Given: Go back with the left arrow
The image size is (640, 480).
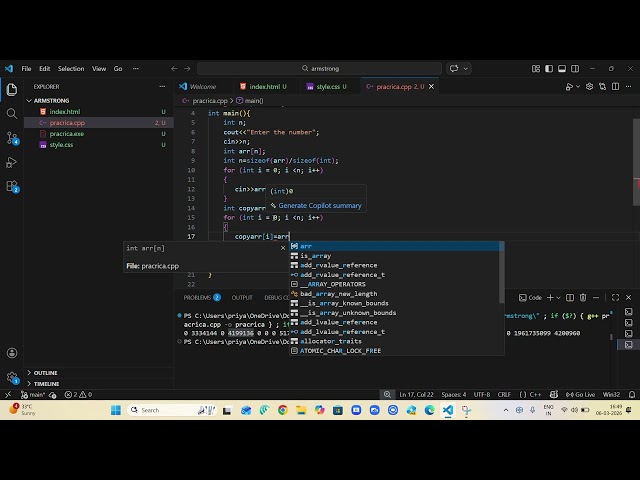Looking at the screenshot, I should pos(174,69).
